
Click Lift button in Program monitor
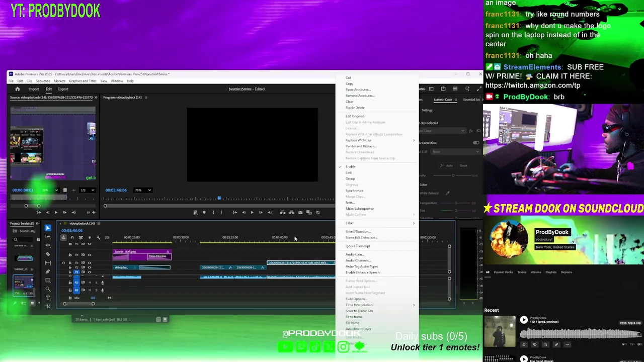coord(282,213)
